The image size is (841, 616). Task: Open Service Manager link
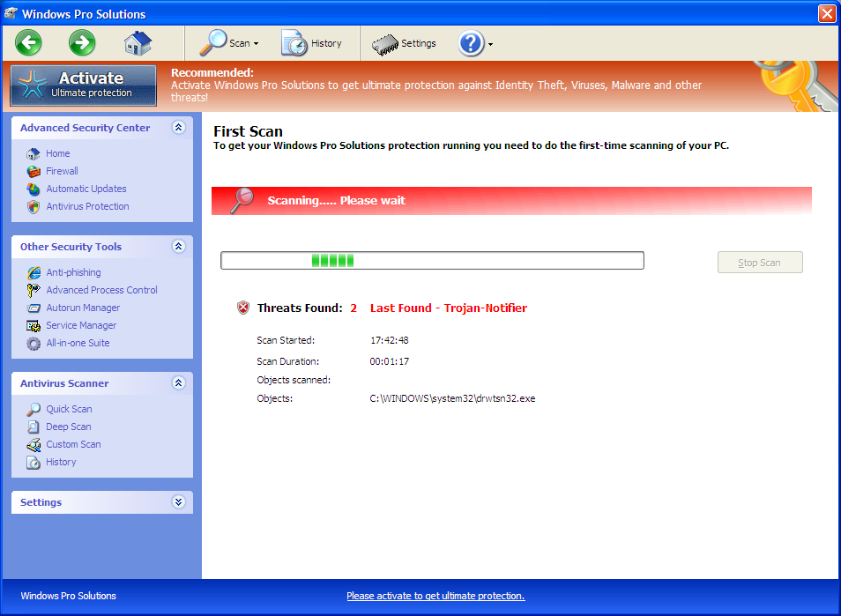pyautogui.click(x=81, y=325)
